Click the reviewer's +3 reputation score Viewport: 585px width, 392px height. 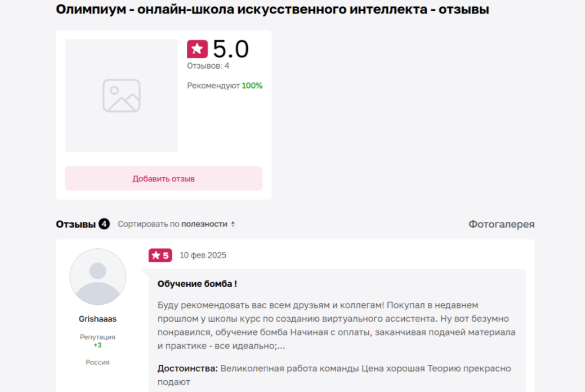point(97,345)
